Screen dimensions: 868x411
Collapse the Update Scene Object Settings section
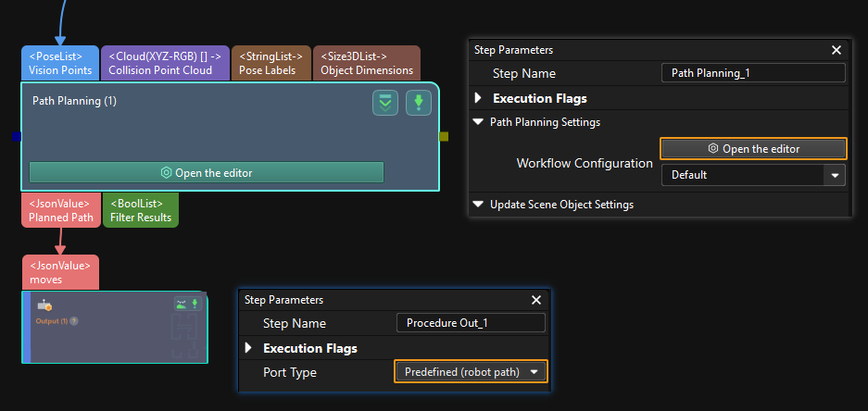pyautogui.click(x=478, y=205)
